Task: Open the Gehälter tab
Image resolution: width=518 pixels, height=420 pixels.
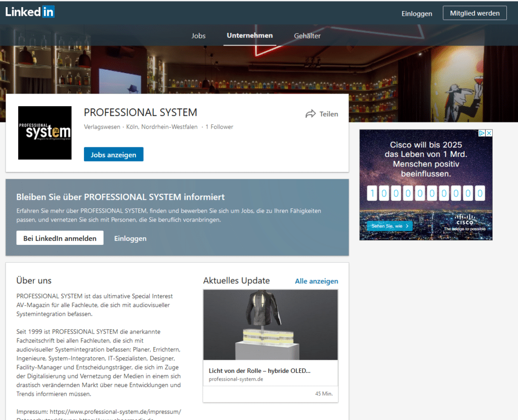Action: 307,36
